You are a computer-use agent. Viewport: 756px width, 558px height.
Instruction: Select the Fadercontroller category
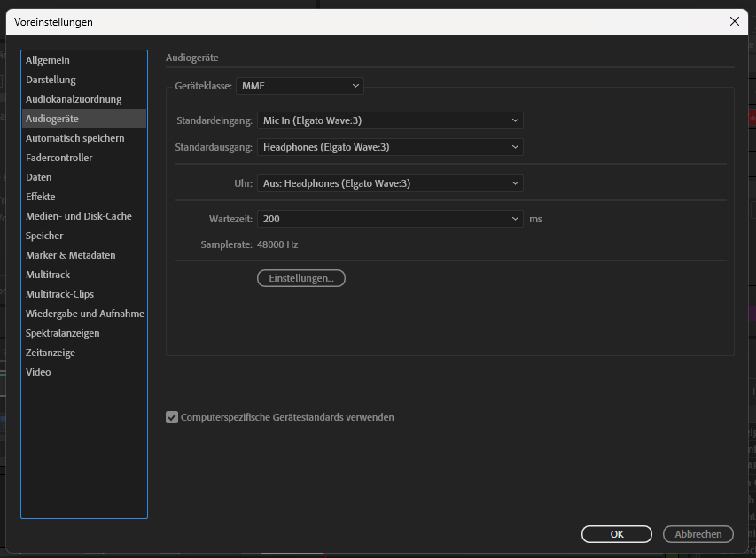62,157
